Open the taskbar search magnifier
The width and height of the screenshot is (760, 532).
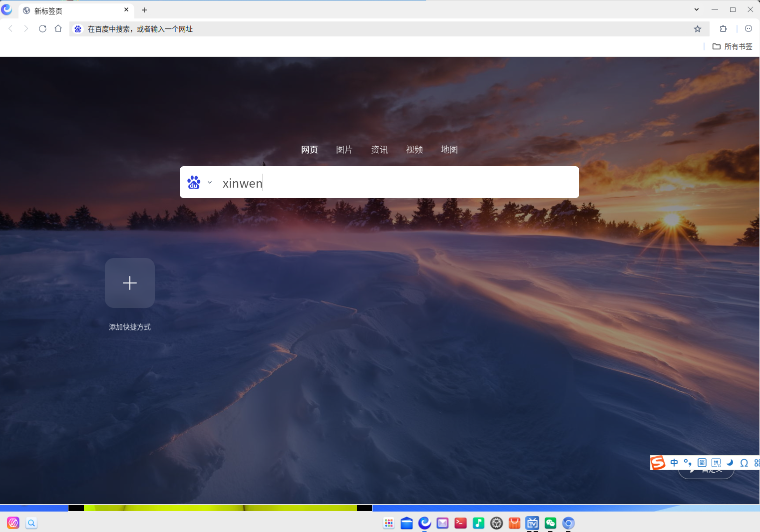point(31,523)
